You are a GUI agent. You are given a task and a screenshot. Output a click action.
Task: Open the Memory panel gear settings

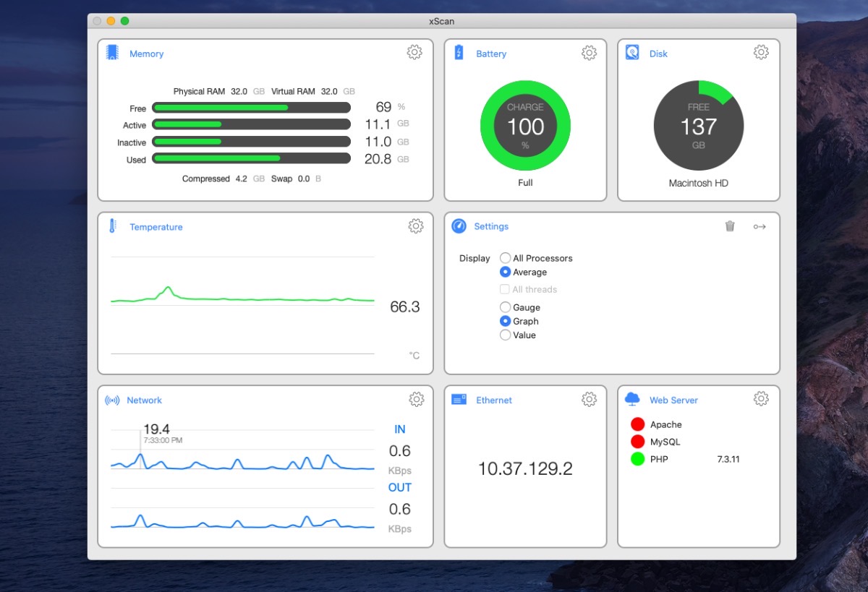(414, 52)
